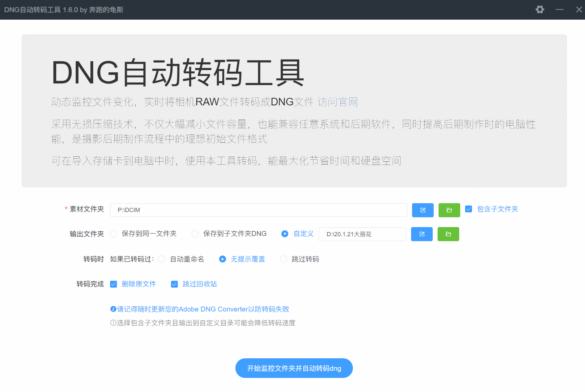585x392 pixels.
Task: Browse 素材文件夹 with green folder icon
Action: pyautogui.click(x=449, y=210)
